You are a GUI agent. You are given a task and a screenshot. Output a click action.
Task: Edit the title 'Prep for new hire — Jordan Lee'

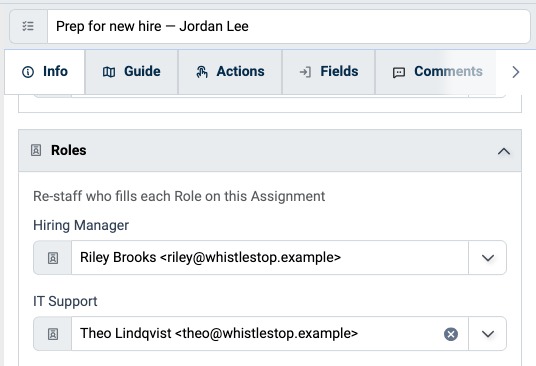tap(289, 26)
